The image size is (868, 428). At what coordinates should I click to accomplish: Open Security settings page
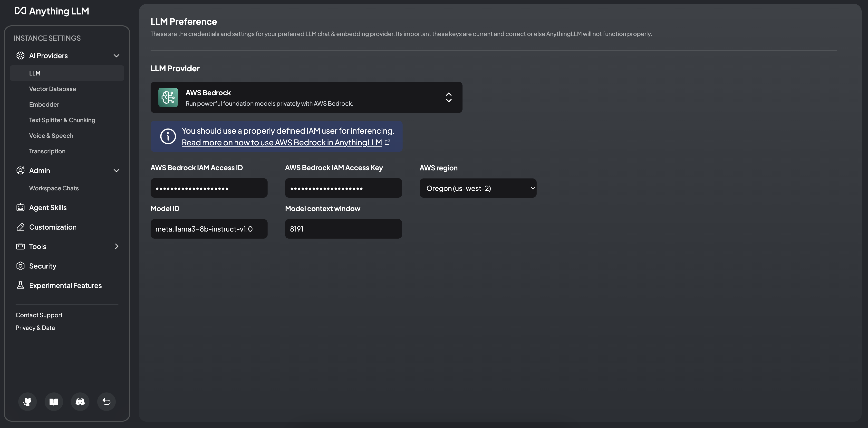(x=43, y=266)
